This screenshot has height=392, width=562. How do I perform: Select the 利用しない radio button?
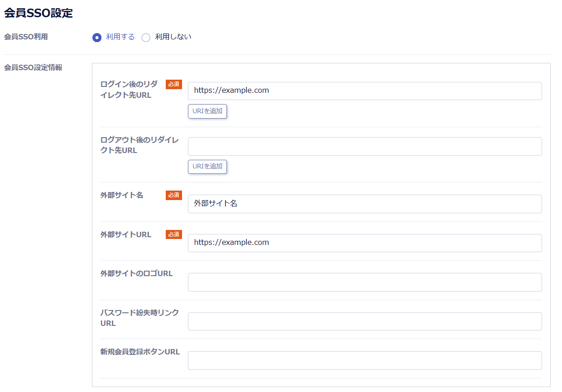click(146, 38)
